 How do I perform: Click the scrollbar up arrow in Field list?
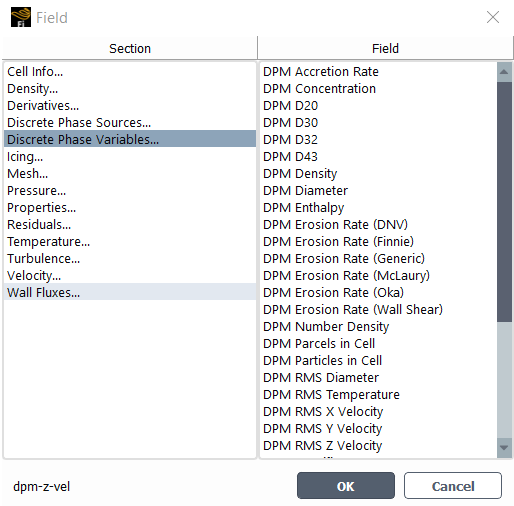point(504,72)
